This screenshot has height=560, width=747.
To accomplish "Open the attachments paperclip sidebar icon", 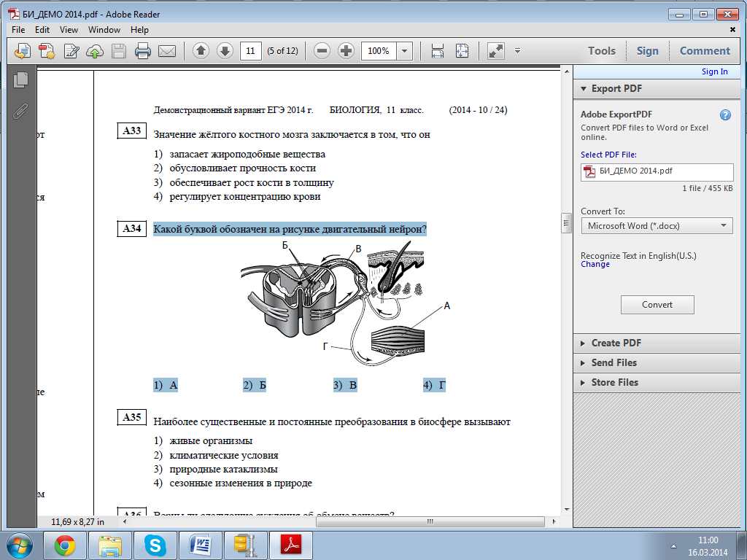I will [x=20, y=112].
